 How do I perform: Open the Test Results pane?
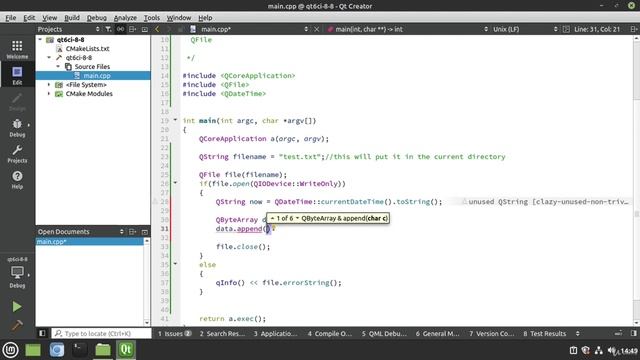545,333
